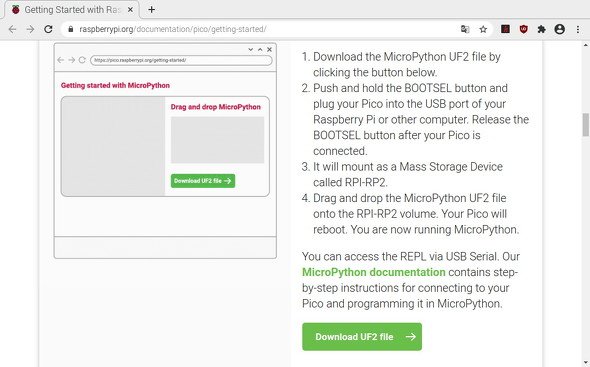
Task: Open Chrome's three-dot menu
Action: pyautogui.click(x=578, y=29)
